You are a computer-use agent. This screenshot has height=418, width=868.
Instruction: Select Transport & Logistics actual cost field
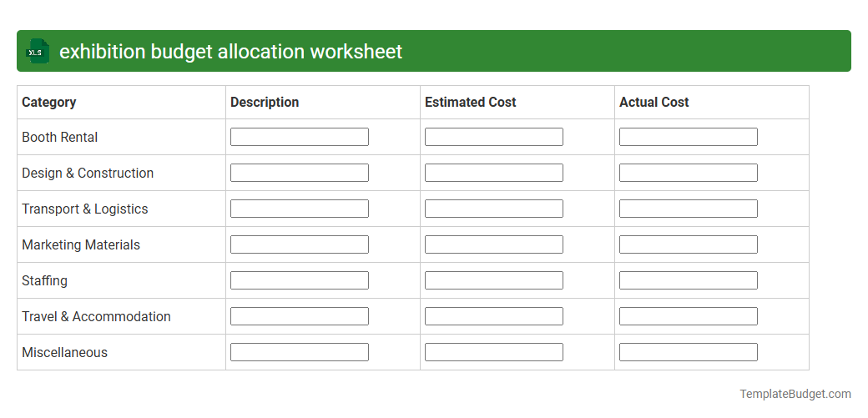pyautogui.click(x=688, y=209)
